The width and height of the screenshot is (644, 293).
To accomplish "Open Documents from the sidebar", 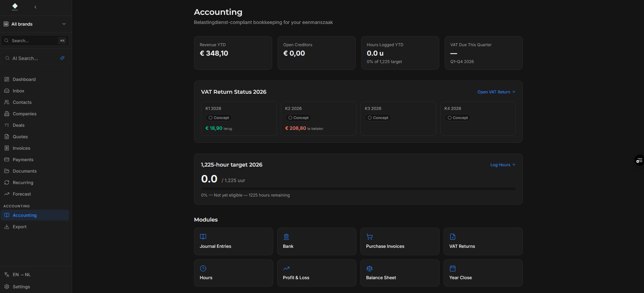I will (35, 171).
